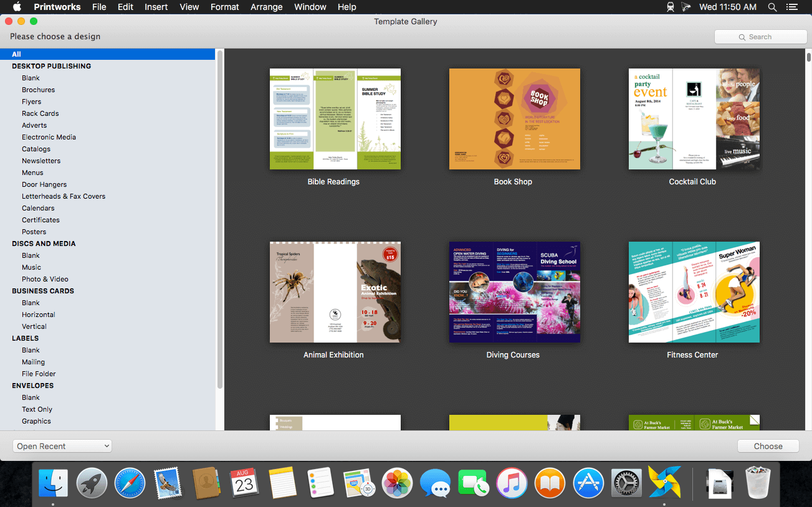
Task: Open Notification Center in menu bar
Action: [x=792, y=7]
